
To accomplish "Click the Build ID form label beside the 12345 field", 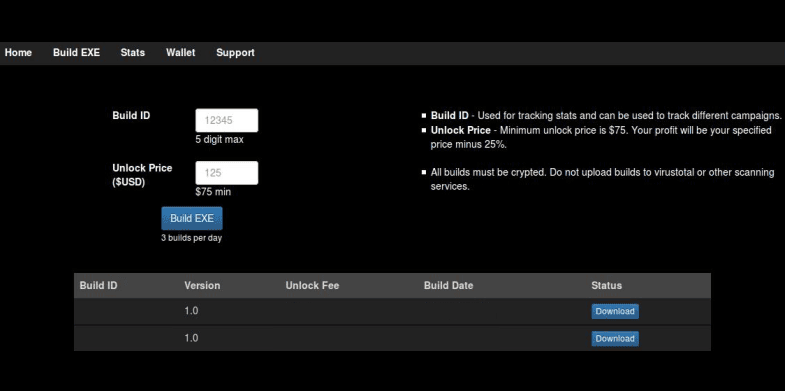I will [131, 116].
